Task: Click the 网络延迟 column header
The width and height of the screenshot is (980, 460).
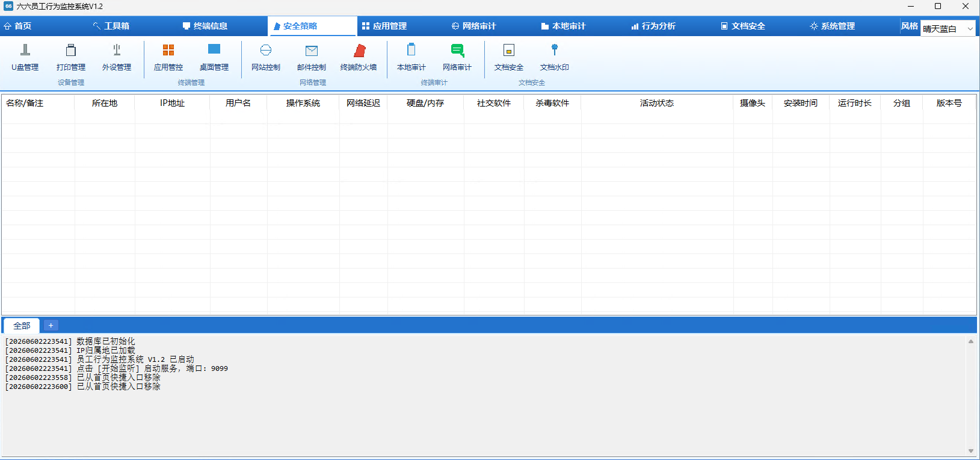Action: pos(363,103)
